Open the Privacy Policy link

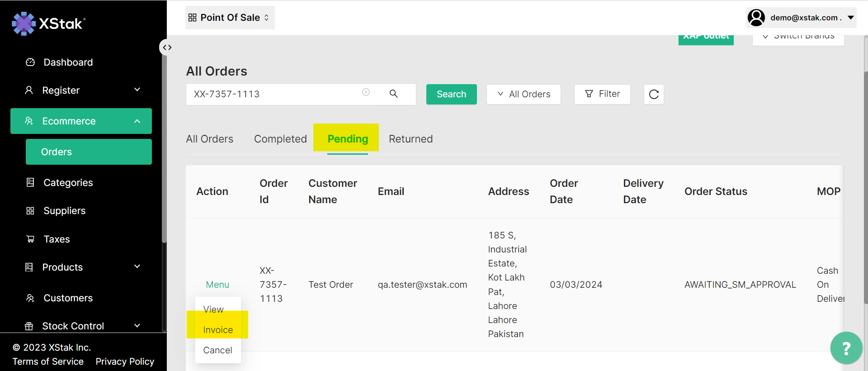point(125,361)
